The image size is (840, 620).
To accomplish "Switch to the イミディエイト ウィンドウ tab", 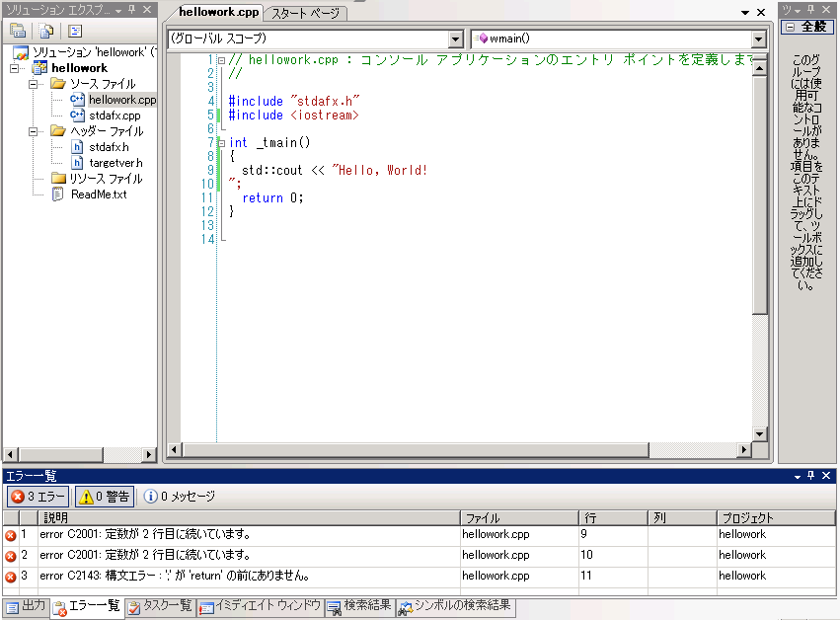I will (x=260, y=607).
